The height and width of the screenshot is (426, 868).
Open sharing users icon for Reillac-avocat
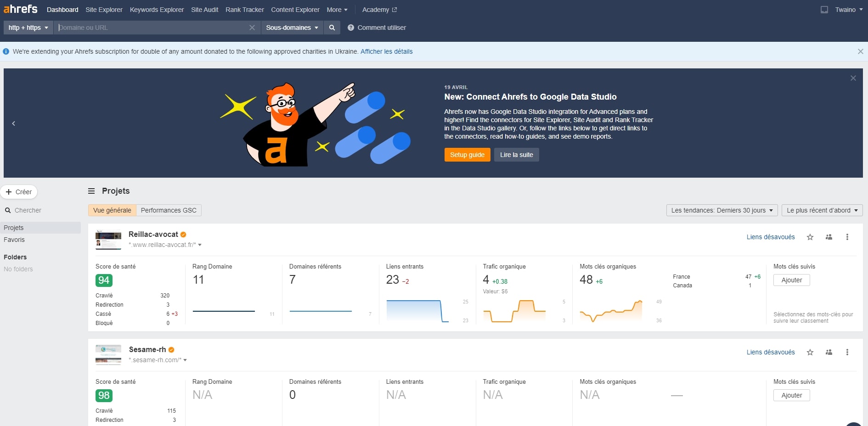[x=829, y=237]
